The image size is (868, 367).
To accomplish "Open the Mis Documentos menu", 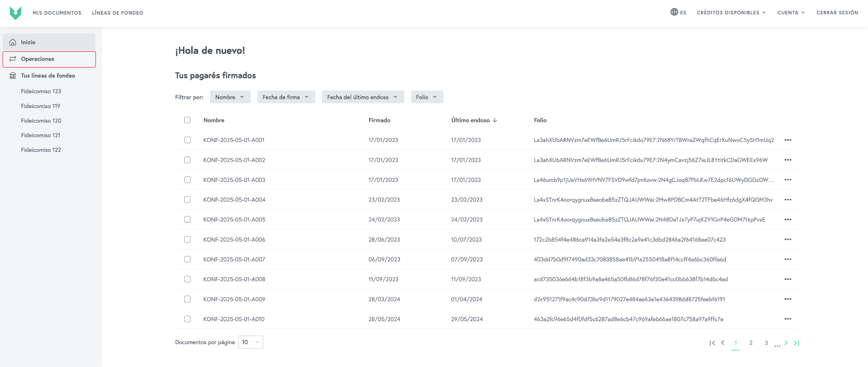I will [x=57, y=13].
